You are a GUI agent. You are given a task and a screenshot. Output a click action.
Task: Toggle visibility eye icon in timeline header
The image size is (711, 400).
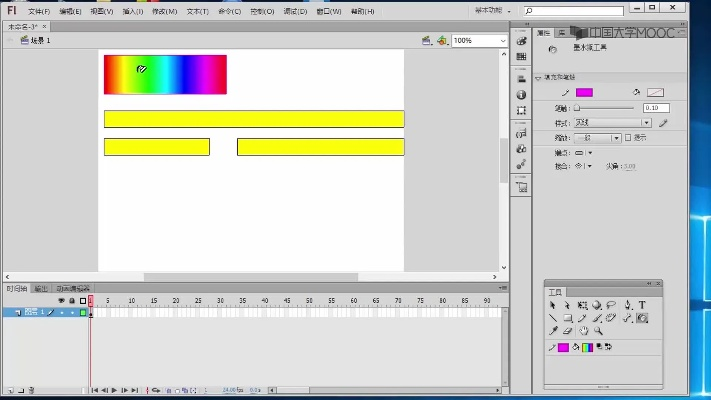coord(61,300)
